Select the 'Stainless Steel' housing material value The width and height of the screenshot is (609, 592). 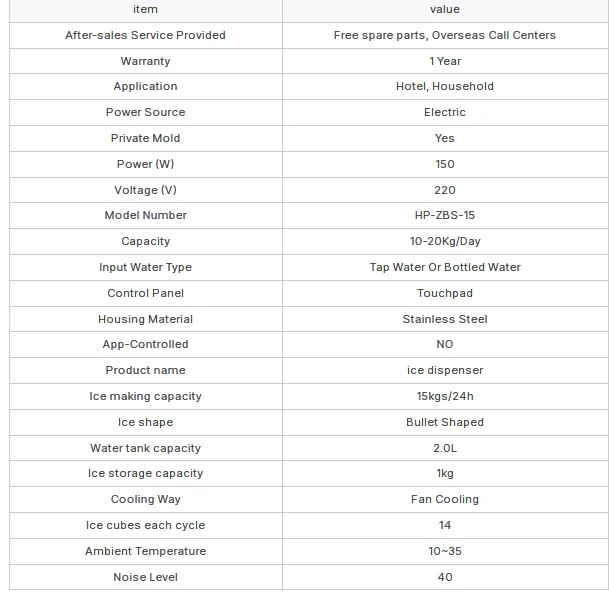(445, 319)
